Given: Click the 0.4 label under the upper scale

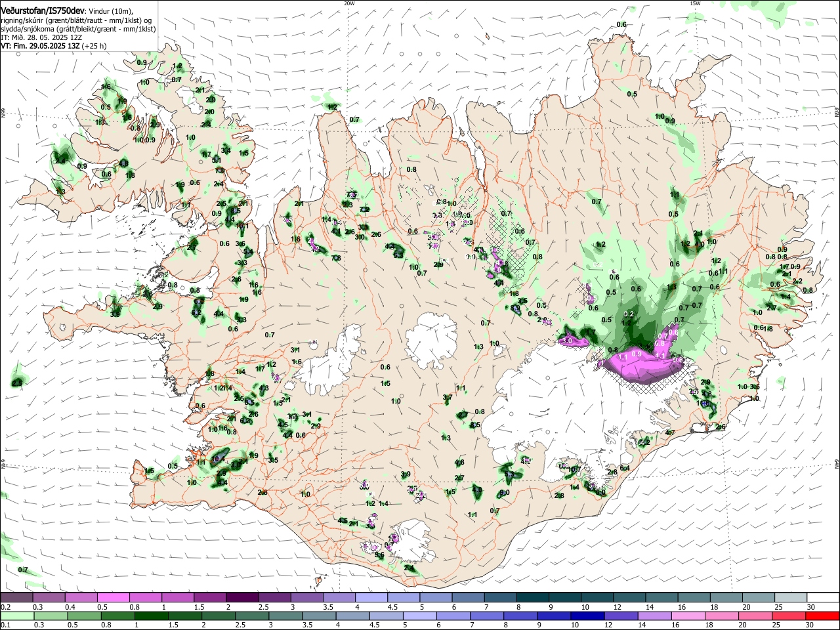Looking at the screenshot, I should 70,607.
